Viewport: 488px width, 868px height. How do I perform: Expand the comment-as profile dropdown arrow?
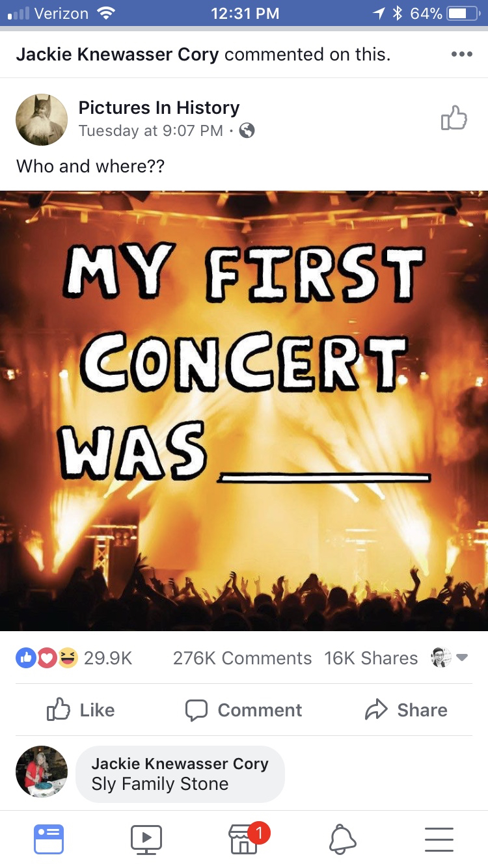click(x=462, y=658)
